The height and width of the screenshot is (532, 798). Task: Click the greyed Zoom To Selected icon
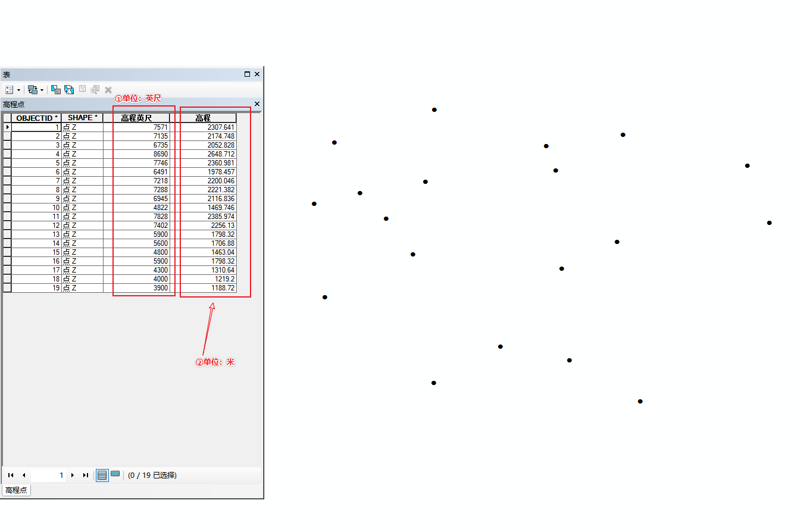pos(95,90)
